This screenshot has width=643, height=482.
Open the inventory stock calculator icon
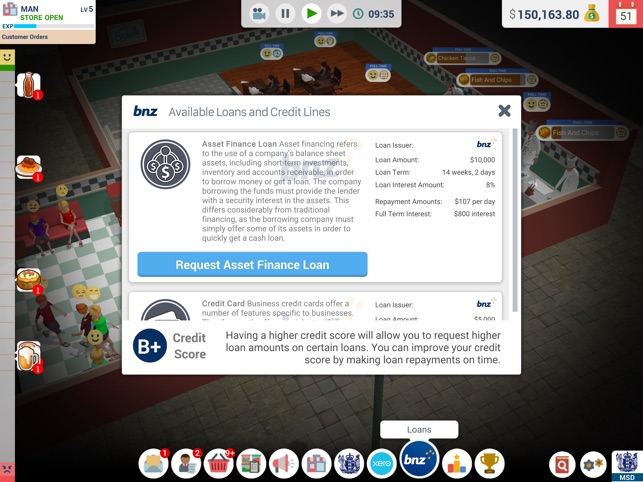click(x=251, y=464)
